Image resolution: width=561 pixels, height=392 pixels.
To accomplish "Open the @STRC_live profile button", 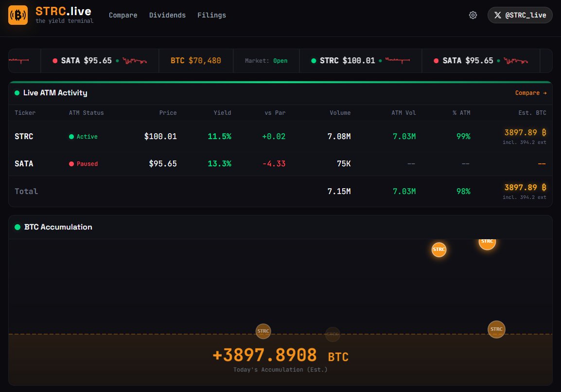I will point(520,15).
